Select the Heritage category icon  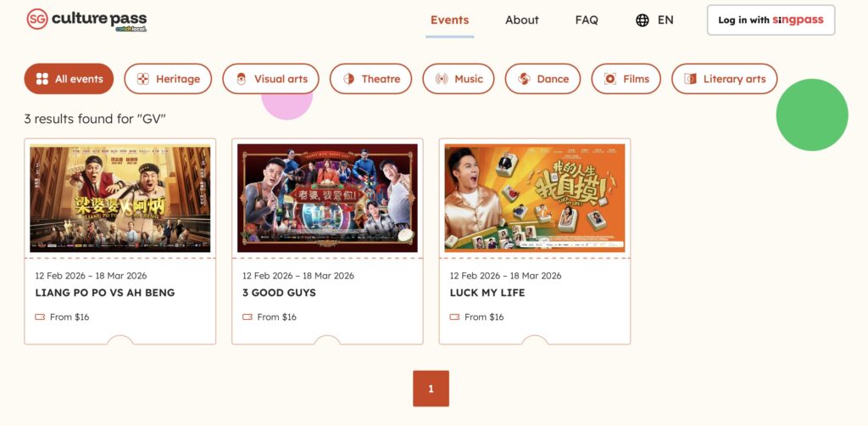(x=142, y=79)
